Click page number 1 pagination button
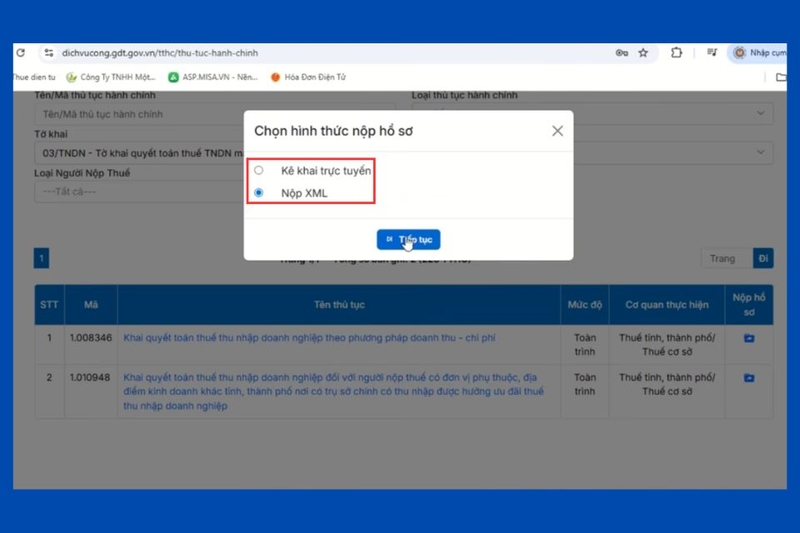The width and height of the screenshot is (800, 533). click(41, 258)
